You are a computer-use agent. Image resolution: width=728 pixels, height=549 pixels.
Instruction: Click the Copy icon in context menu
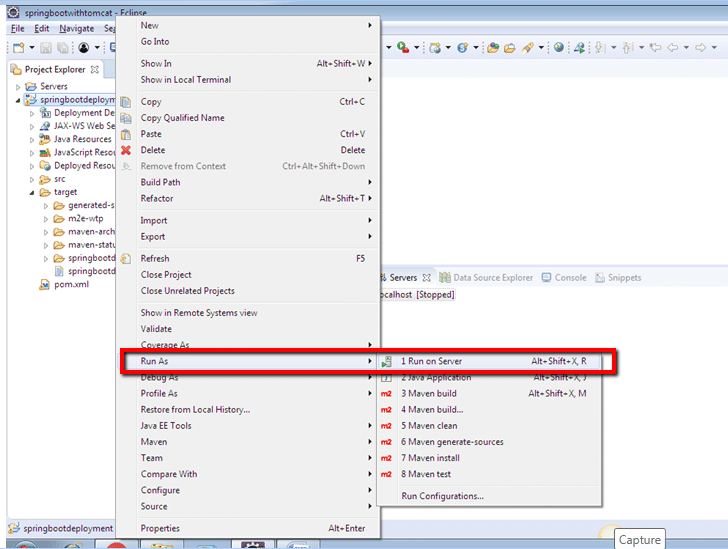pyautogui.click(x=126, y=102)
